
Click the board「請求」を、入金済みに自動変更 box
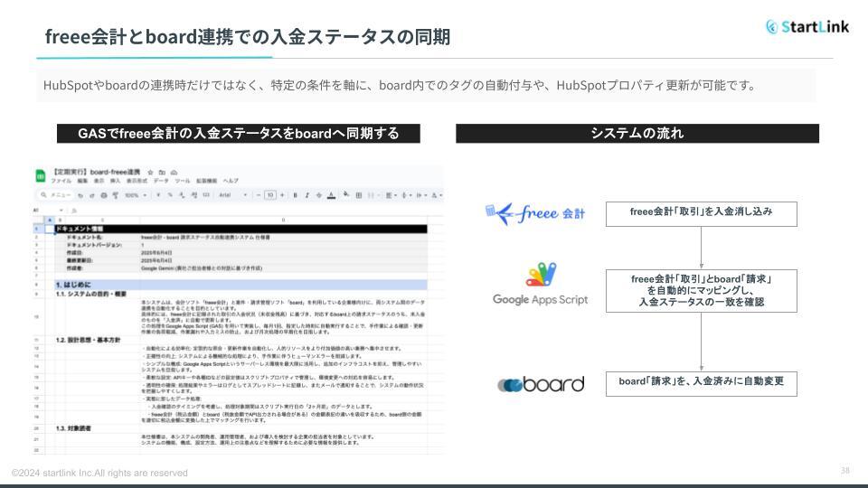[702, 383]
